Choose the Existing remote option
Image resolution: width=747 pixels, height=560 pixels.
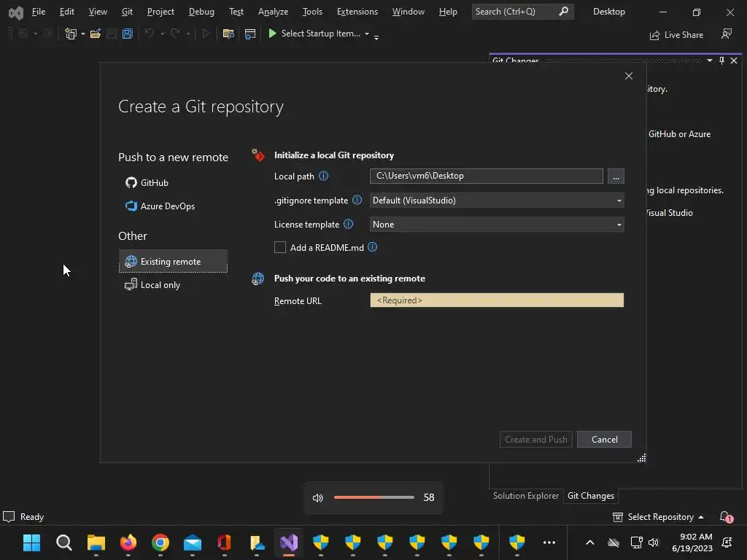pos(173,262)
